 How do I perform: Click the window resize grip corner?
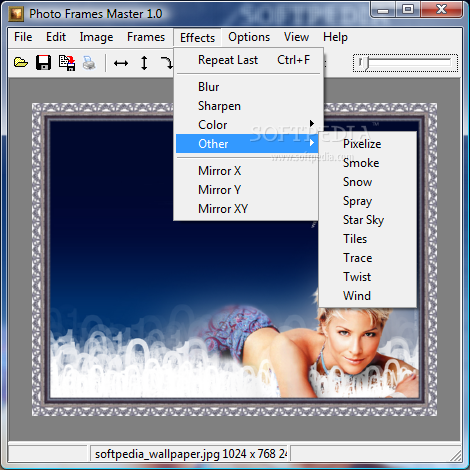click(x=455, y=455)
